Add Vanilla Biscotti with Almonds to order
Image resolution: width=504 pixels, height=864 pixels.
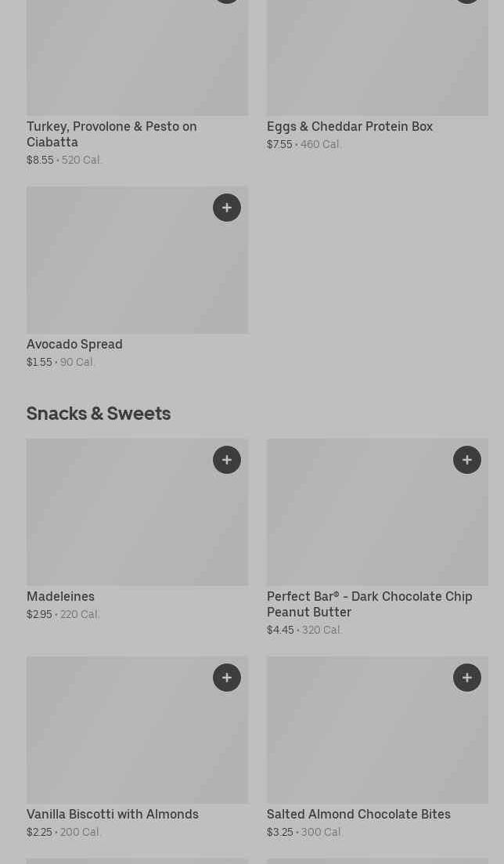227,678
